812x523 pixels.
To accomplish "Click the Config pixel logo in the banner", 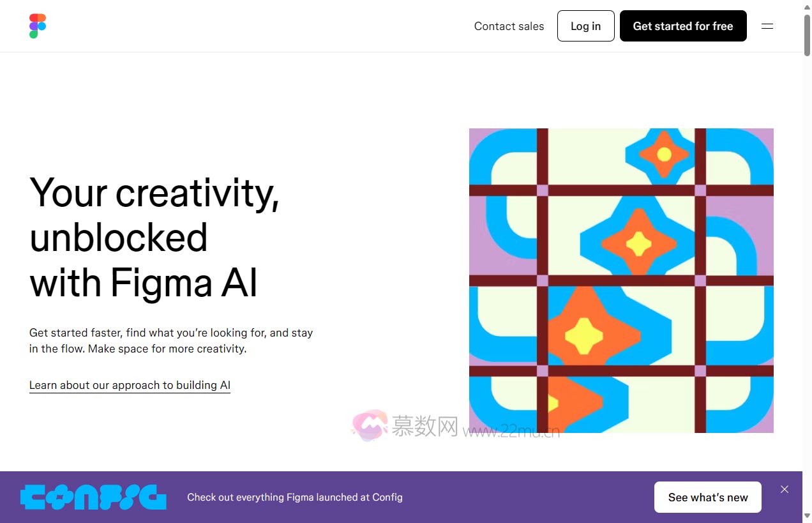I will tap(93, 497).
